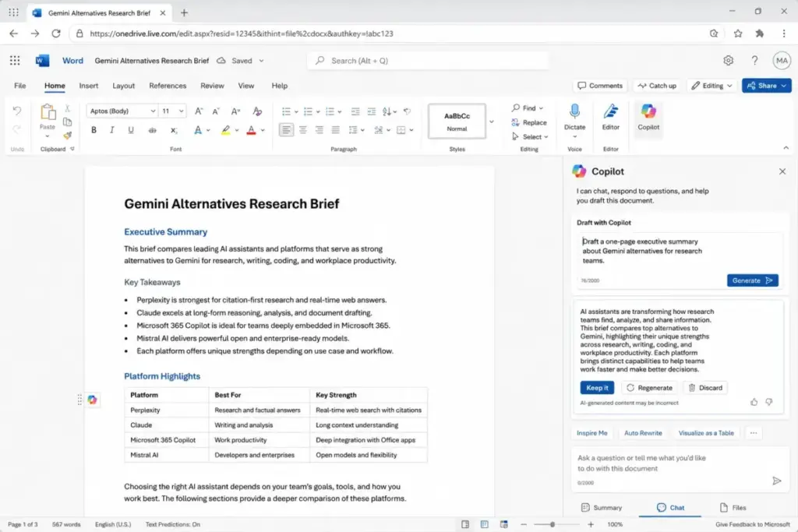
Task: Adjust the zoom slider handle
Action: click(553, 524)
